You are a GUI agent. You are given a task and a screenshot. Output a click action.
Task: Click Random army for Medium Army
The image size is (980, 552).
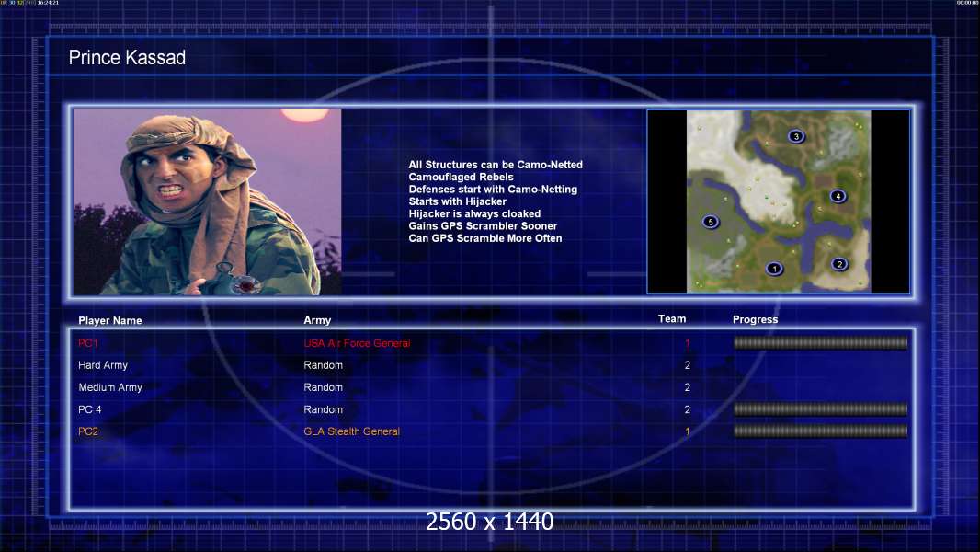tap(323, 387)
